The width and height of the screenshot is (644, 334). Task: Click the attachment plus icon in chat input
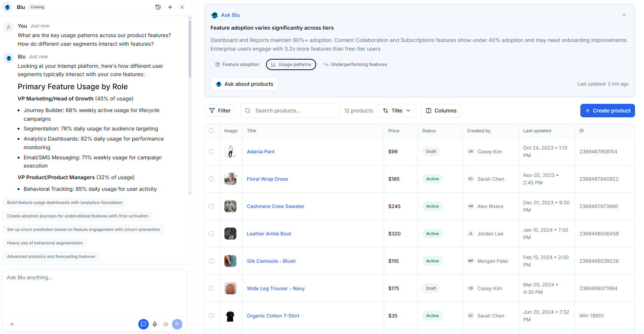pyautogui.click(x=12, y=324)
